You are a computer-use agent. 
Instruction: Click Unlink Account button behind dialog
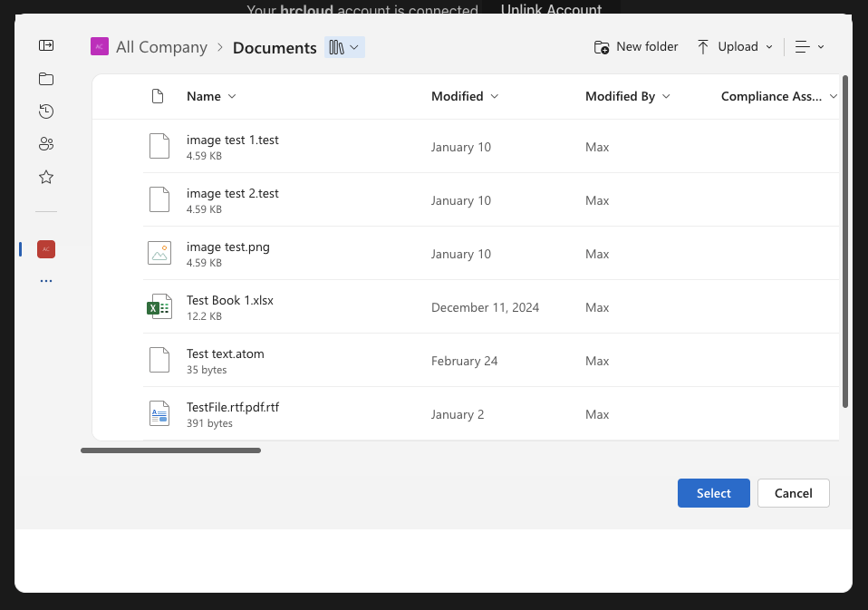point(552,9)
